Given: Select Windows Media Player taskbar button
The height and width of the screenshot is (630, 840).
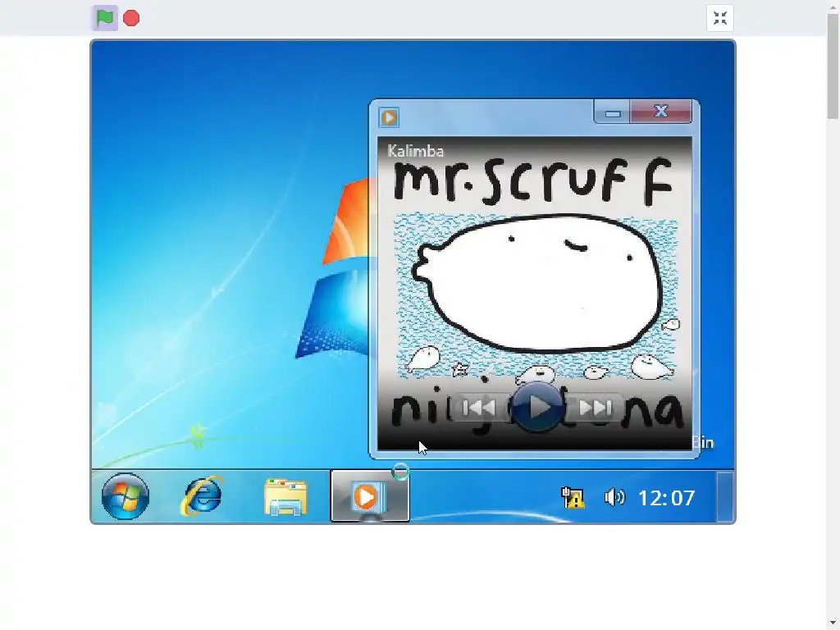Looking at the screenshot, I should [370, 496].
